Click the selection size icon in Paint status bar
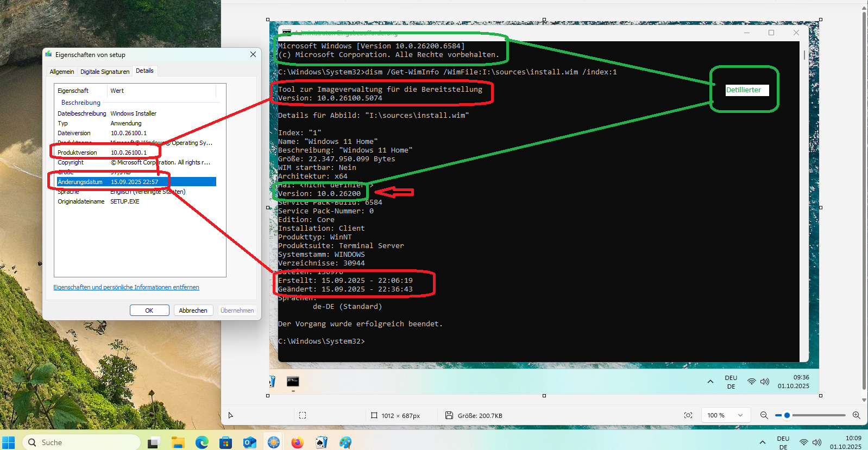 [x=303, y=415]
